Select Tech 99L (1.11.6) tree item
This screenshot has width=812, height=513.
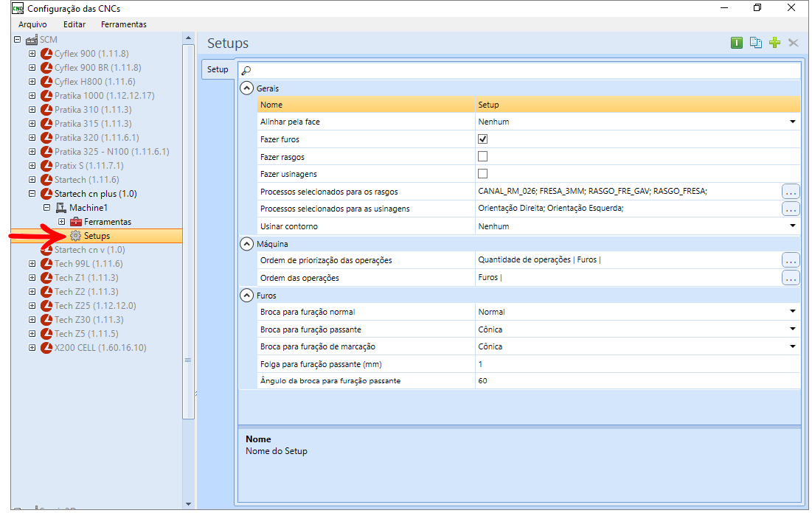[89, 263]
